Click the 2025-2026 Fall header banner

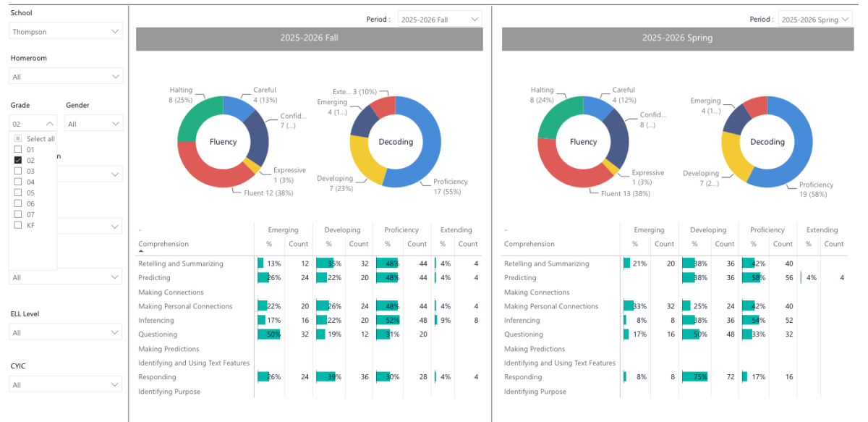click(310, 39)
